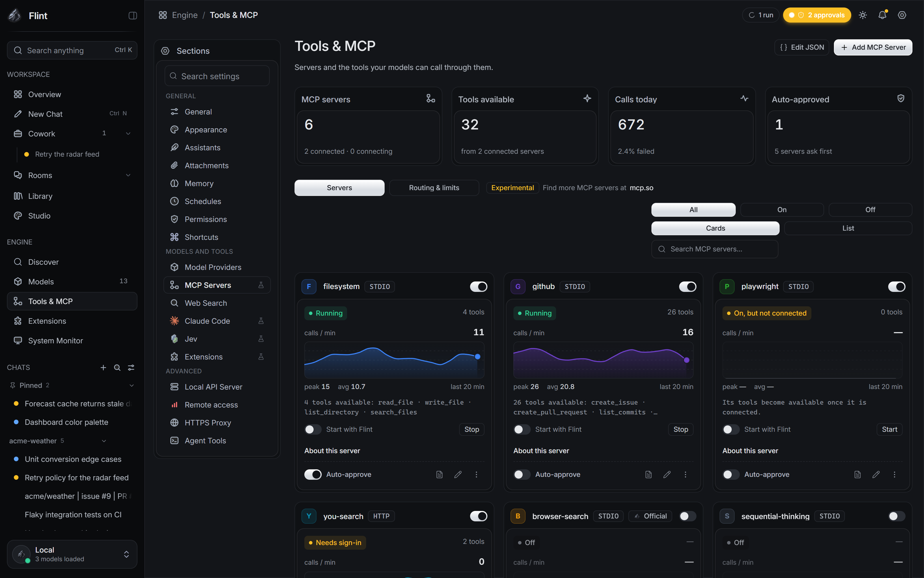Filter servers by On
This screenshot has height=578, width=924.
782,210
